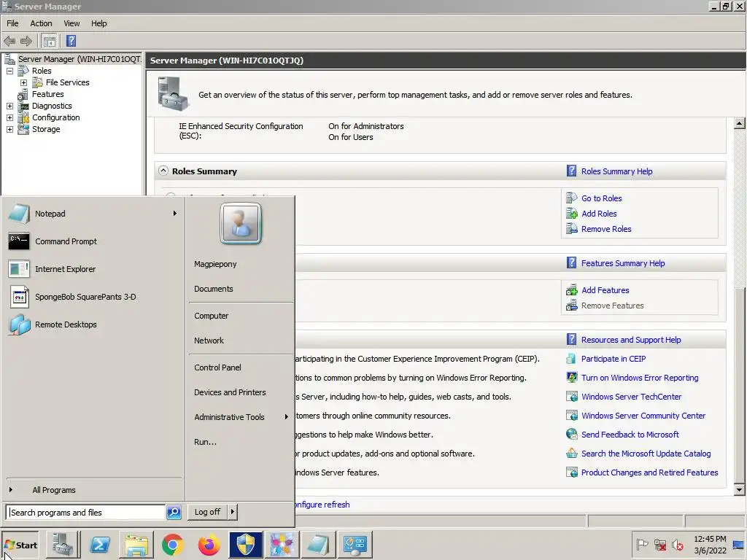This screenshot has height=560, width=747.
Task: Click the scroll up arrow of main pane
Action: coord(740,123)
